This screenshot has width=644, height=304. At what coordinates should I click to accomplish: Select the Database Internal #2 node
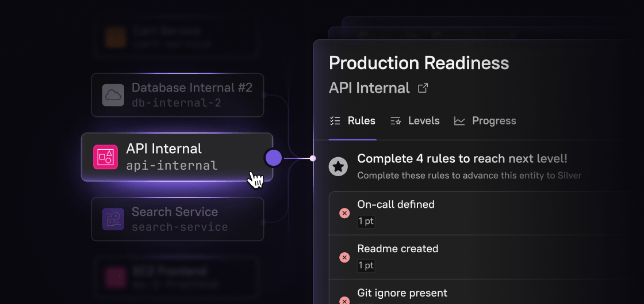[177, 95]
